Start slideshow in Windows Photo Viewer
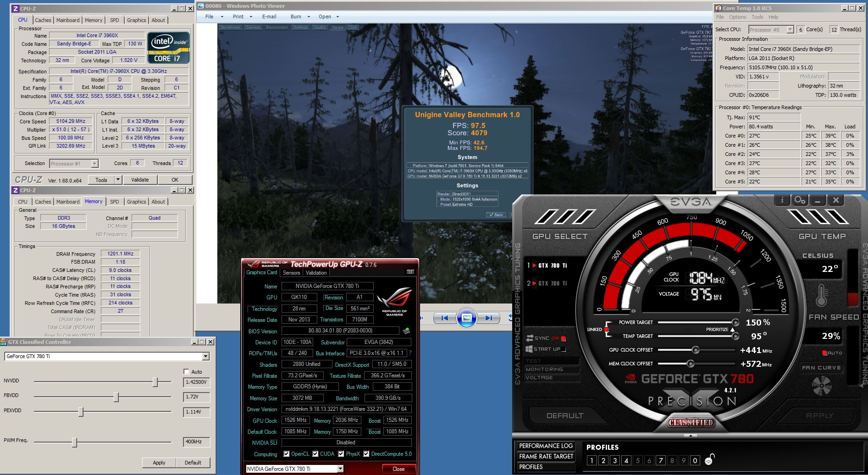Screen dimensions: 868x475 click(x=466, y=318)
